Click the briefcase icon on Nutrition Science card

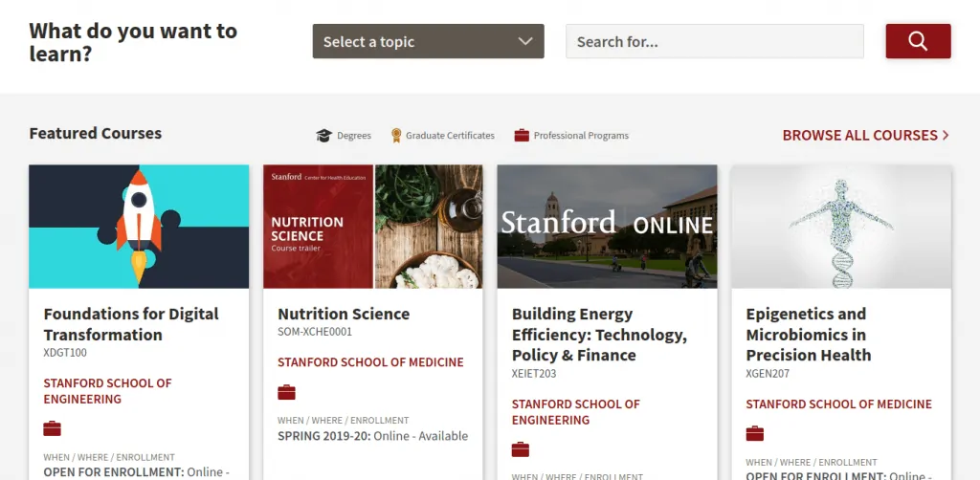(286, 393)
